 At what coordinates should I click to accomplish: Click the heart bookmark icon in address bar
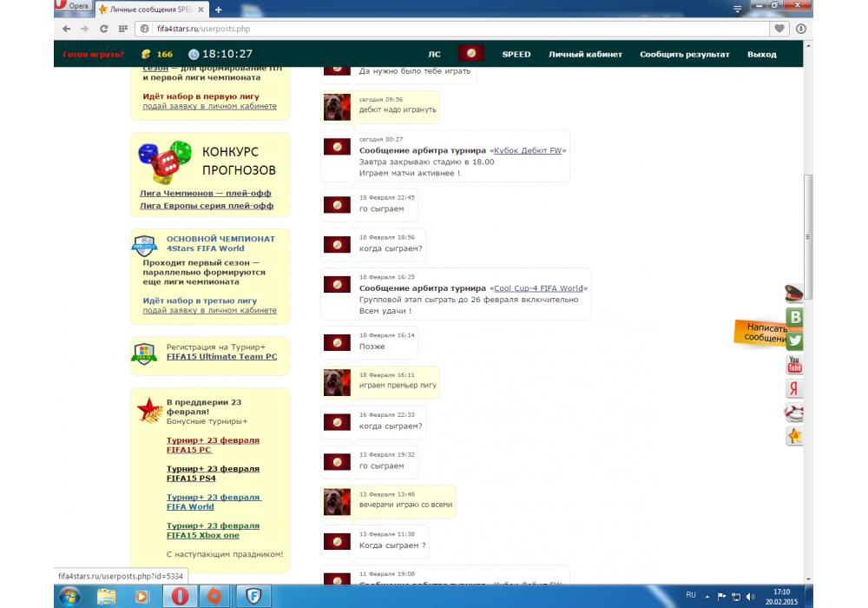pyautogui.click(x=780, y=29)
